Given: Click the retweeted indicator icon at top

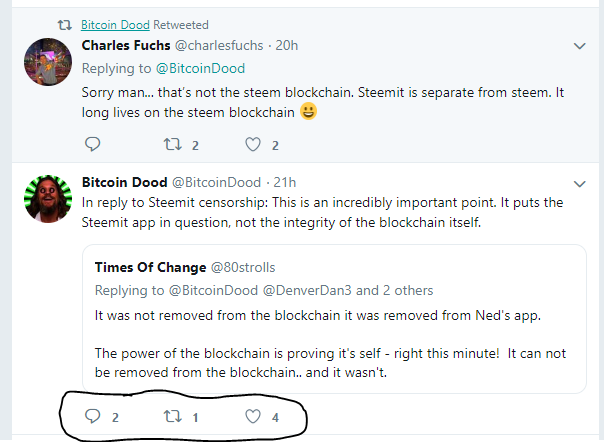Looking at the screenshot, I should pyautogui.click(x=65, y=25).
